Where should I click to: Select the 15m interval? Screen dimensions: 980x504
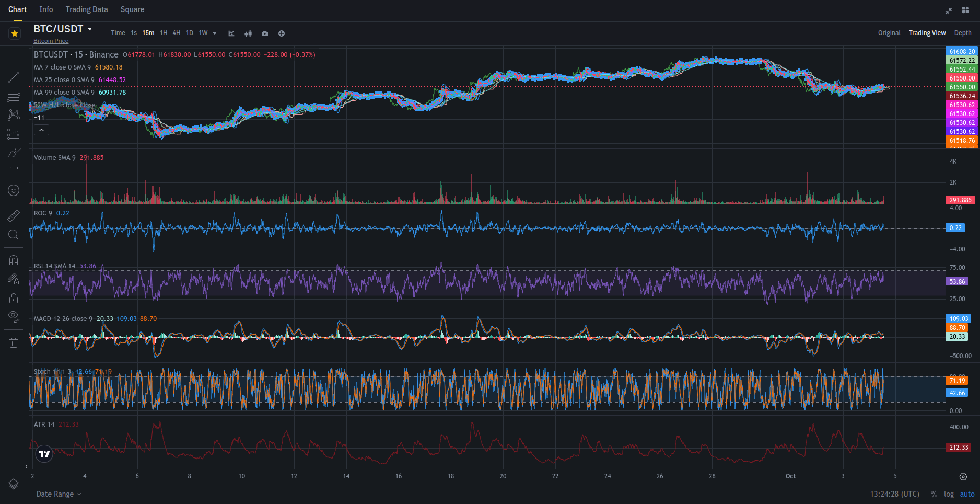148,33
